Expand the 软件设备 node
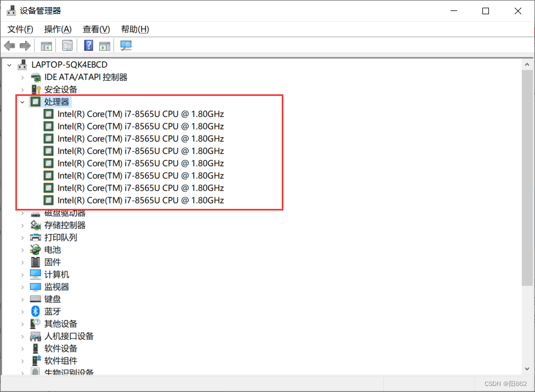 pos(22,349)
